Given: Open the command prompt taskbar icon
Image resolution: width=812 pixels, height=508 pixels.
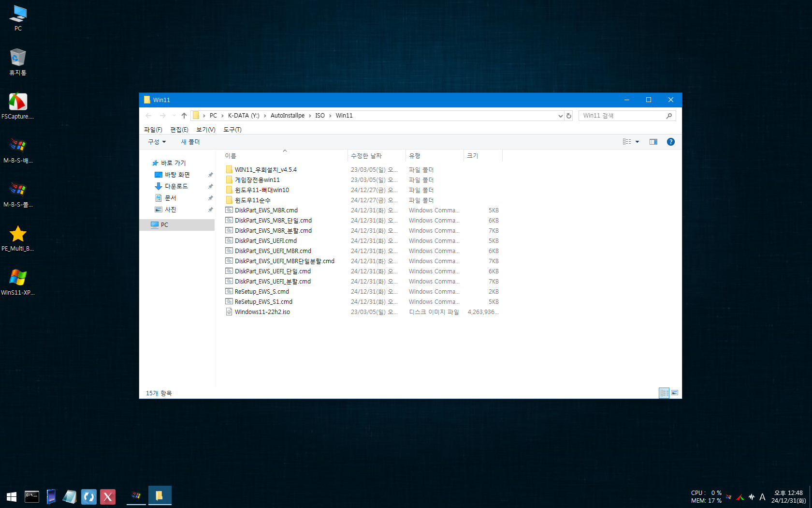Looking at the screenshot, I should click(32, 496).
